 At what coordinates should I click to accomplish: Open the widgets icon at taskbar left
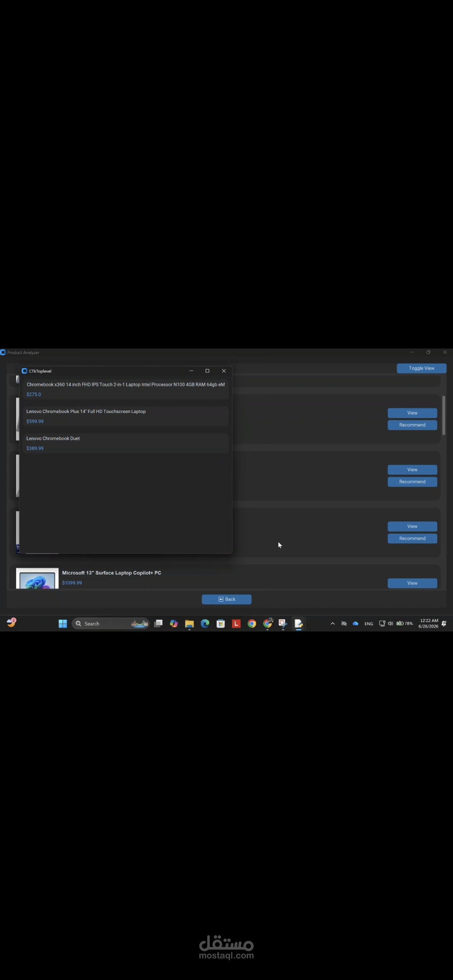(x=11, y=623)
